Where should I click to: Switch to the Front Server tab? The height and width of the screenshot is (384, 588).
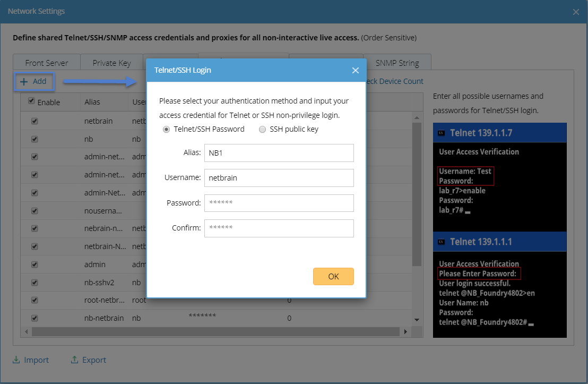point(47,63)
